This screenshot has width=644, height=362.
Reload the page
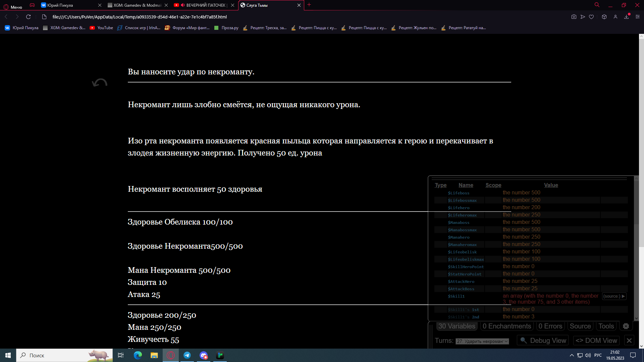29,17
